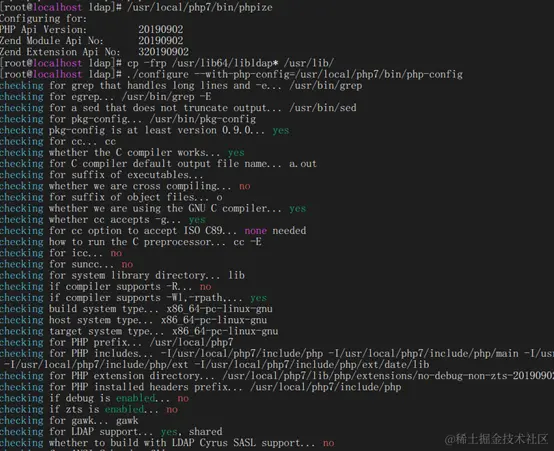The image size is (554, 451).
Task: Click red no after checking for suncc
Action: tap(127, 264)
